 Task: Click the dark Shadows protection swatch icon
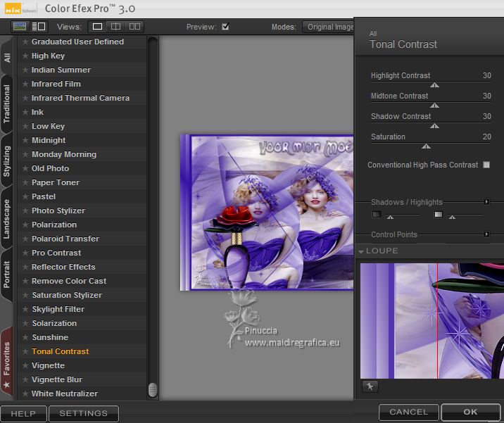click(377, 215)
